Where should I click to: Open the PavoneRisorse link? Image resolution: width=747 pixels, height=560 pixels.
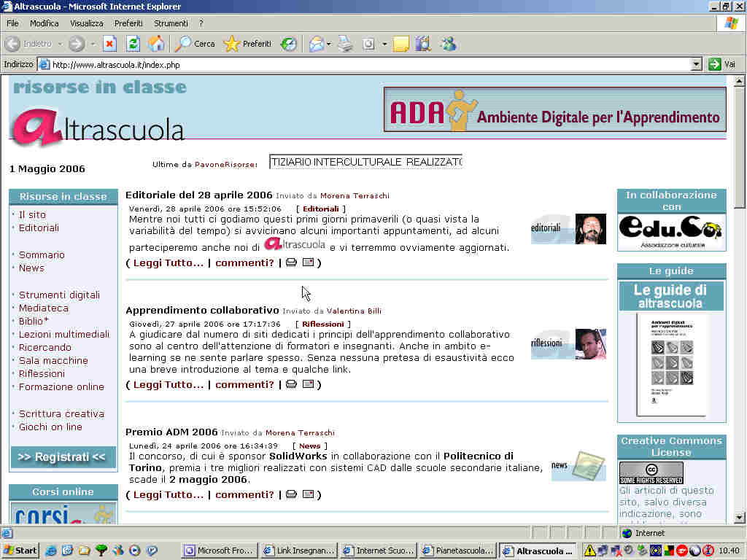pos(225,165)
